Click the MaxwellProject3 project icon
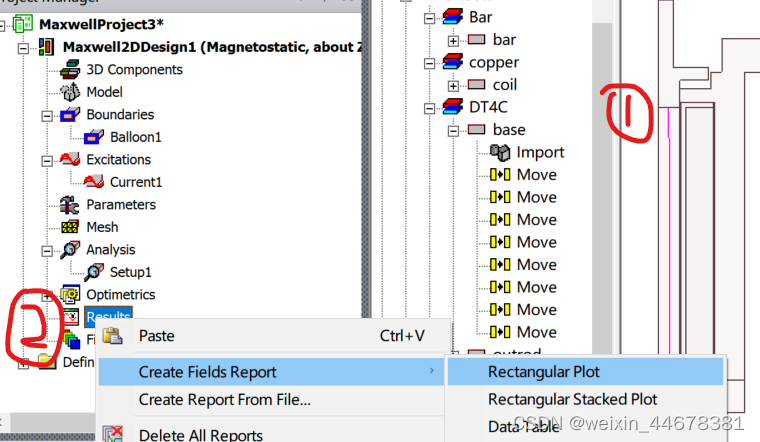The height and width of the screenshot is (442, 760). coord(23,24)
